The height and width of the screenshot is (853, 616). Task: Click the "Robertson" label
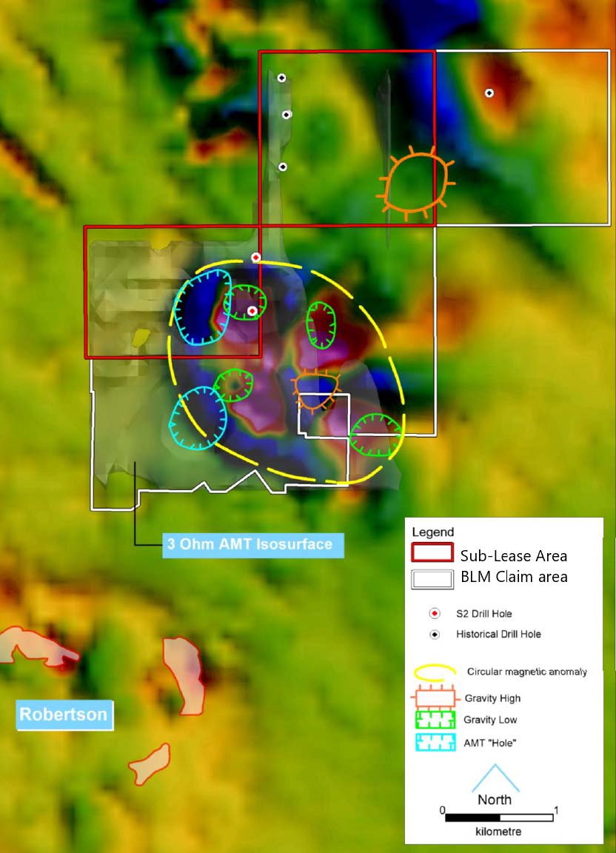(x=64, y=715)
